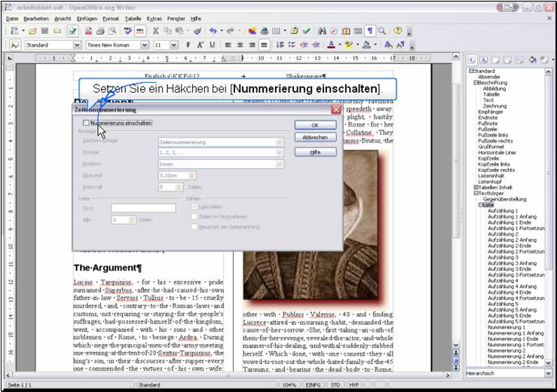The image size is (557, 392).
Task: Click the help icon in toolbar
Action: pyautogui.click(x=397, y=31)
